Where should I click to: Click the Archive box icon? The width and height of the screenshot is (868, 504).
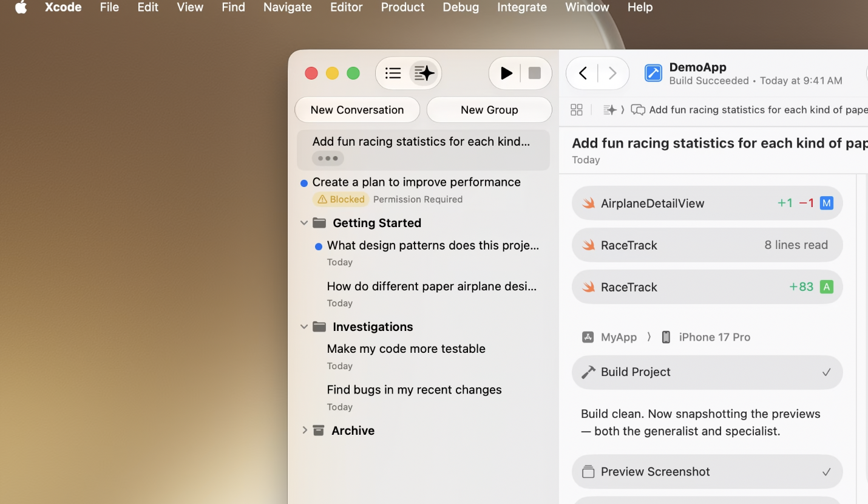pos(319,431)
